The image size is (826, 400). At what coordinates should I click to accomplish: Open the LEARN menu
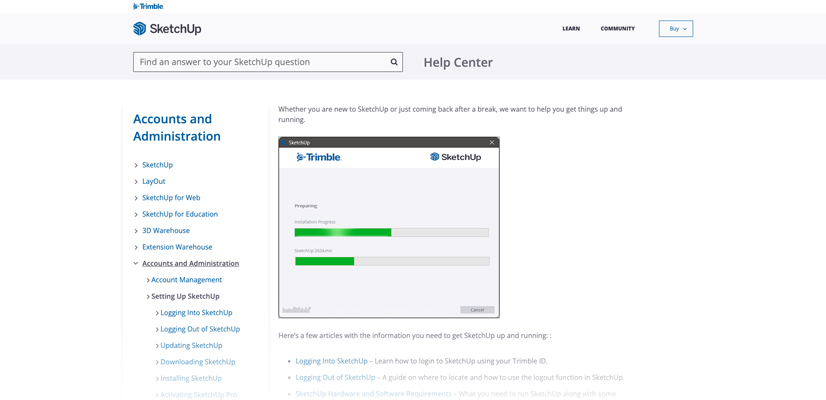click(x=571, y=28)
